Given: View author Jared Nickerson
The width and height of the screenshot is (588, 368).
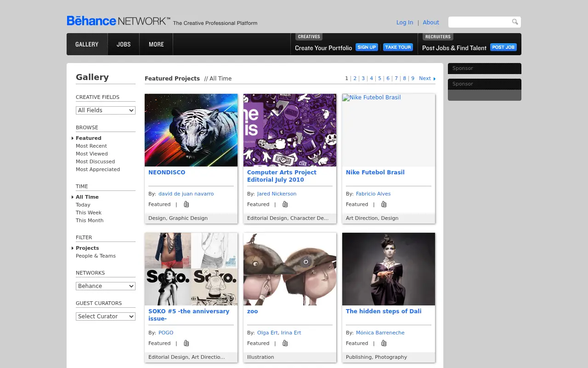Looking at the screenshot, I should pyautogui.click(x=277, y=194).
